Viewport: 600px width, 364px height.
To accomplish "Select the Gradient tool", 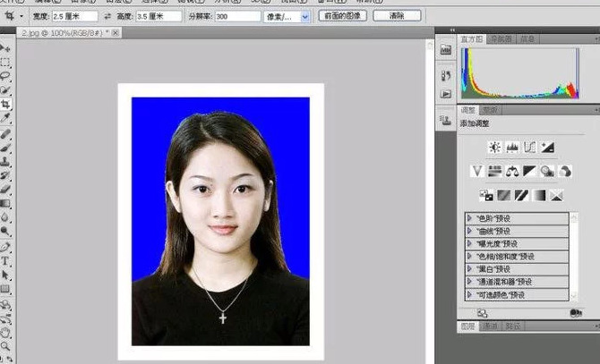I will [5, 203].
